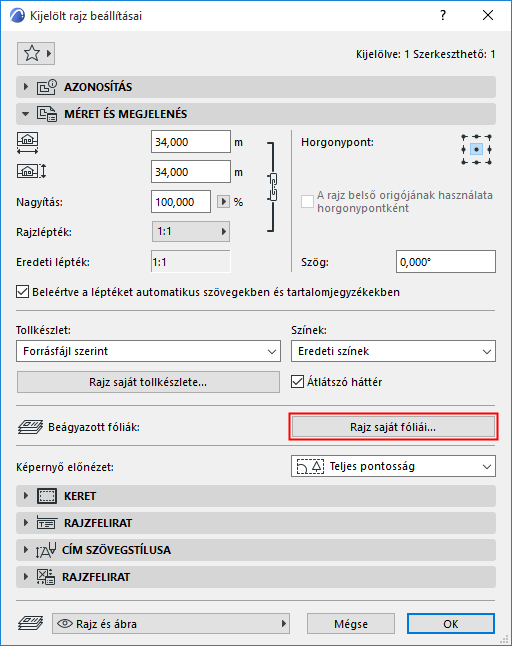Click the Rajz saját fóliái button

393,427
